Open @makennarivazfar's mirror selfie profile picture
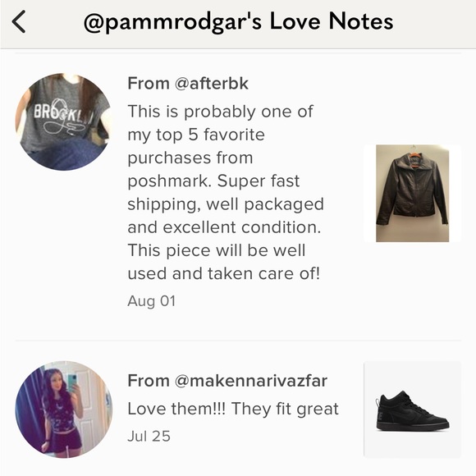This screenshot has width=476, height=476. (x=64, y=410)
